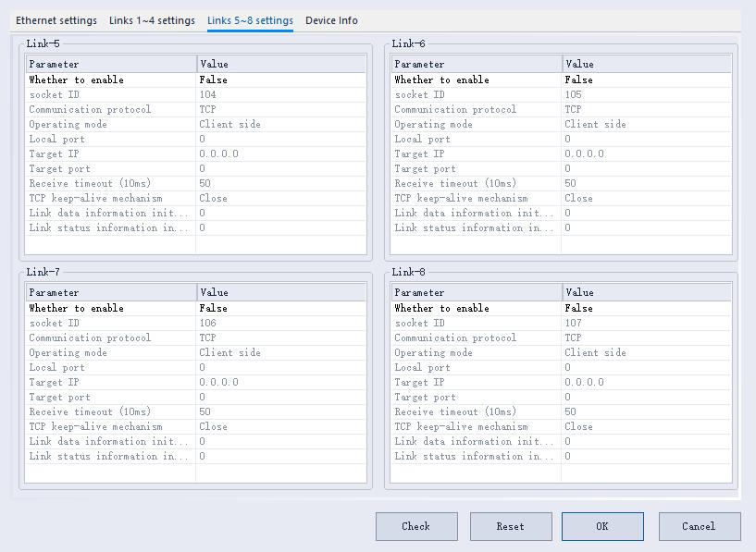The height and width of the screenshot is (552, 756).
Task: Select Link-5 Communication protocol TCP value
Action: (x=280, y=109)
